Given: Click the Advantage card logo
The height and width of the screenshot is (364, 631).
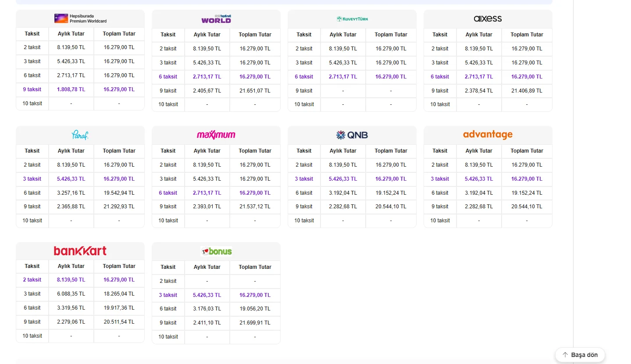Looking at the screenshot, I should coord(488,135).
